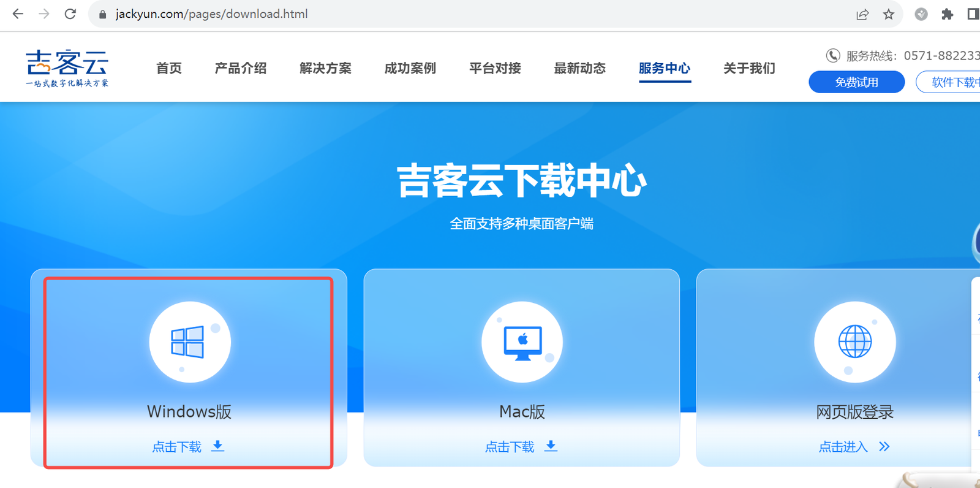The width and height of the screenshot is (980, 488).
Task: Click the Mac computer circle icon
Action: click(x=522, y=342)
